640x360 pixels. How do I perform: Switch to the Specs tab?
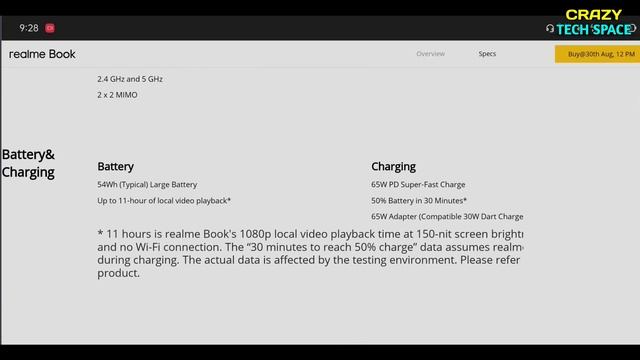pyautogui.click(x=487, y=54)
